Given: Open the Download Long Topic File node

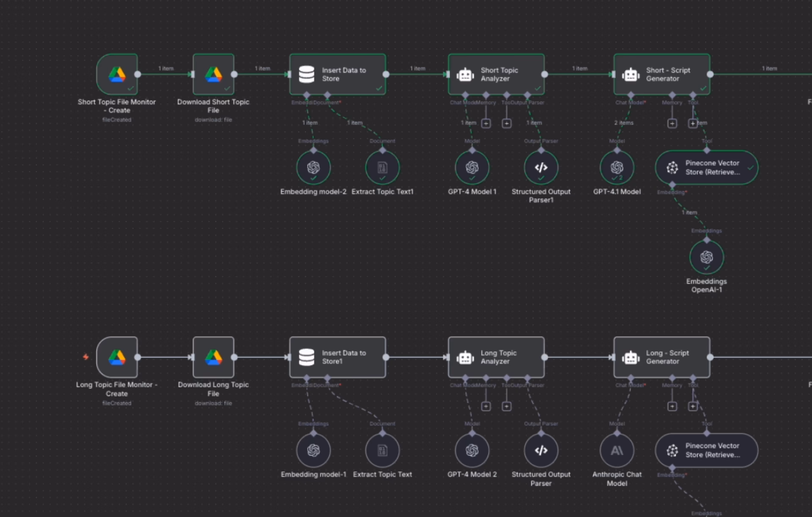Looking at the screenshot, I should click(214, 357).
